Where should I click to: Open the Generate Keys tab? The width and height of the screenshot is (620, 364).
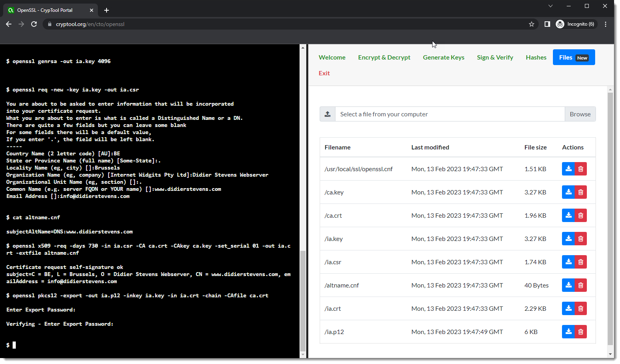coord(443,57)
